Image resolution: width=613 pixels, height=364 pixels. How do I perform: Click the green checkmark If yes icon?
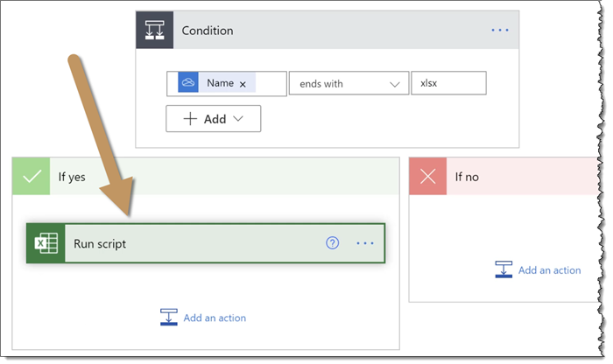tap(32, 177)
